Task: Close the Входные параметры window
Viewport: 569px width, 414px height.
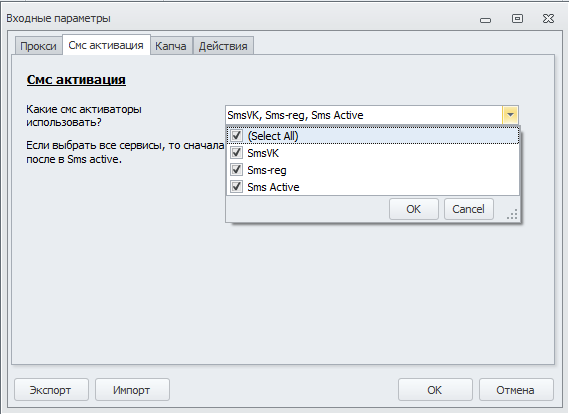Action: click(x=548, y=19)
